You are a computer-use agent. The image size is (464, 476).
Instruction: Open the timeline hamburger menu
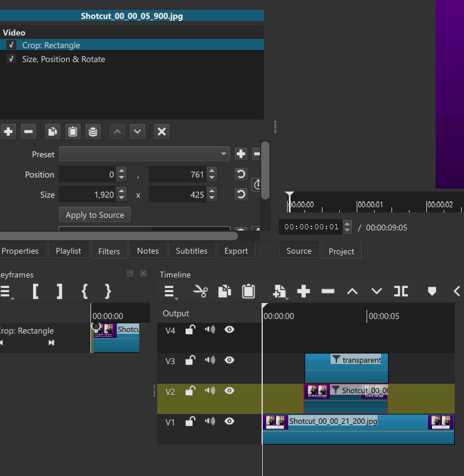169,291
